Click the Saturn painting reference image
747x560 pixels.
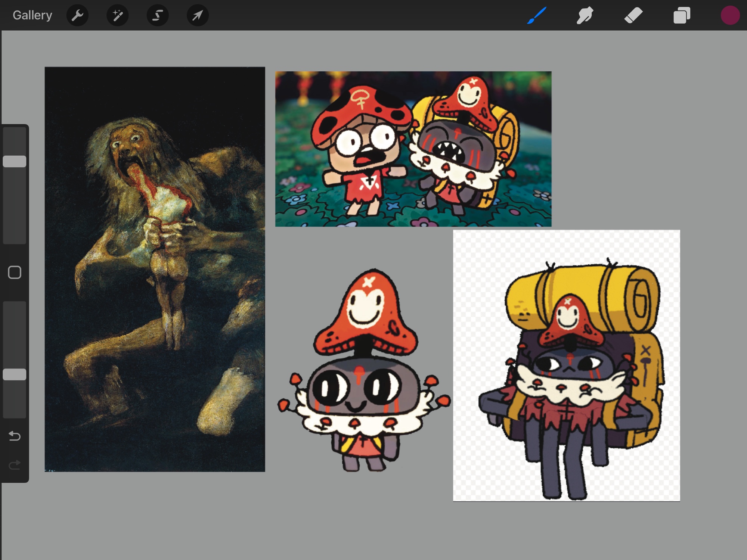pyautogui.click(x=155, y=269)
